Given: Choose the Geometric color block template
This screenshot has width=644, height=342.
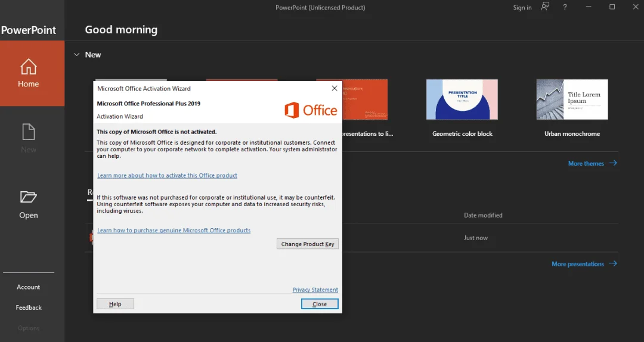Looking at the screenshot, I should pyautogui.click(x=462, y=100).
